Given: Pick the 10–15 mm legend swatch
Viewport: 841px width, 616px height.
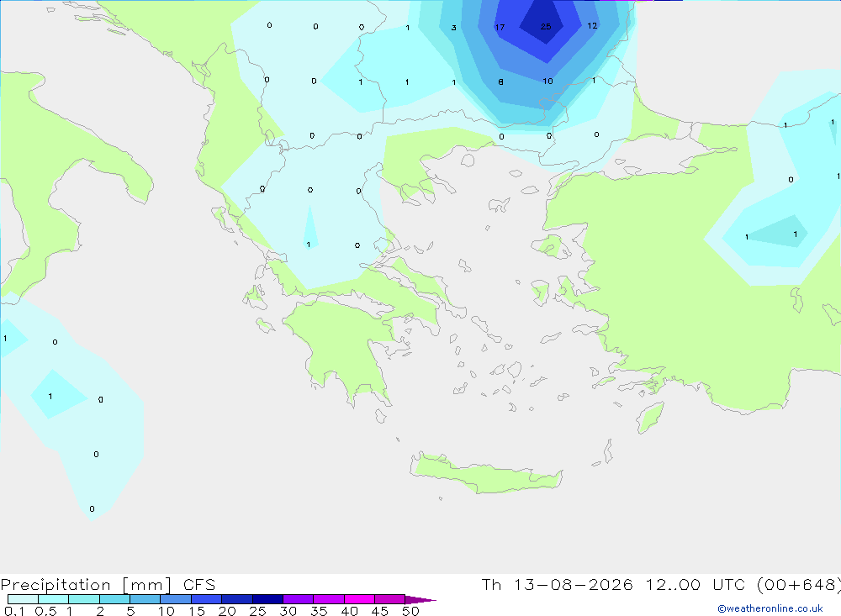Looking at the screenshot, I should tap(176, 599).
